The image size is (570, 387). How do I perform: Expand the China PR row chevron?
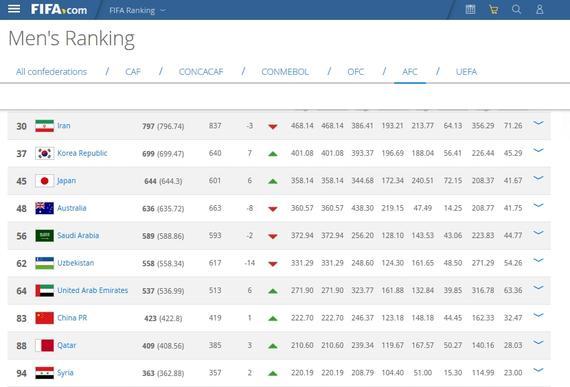point(538,315)
